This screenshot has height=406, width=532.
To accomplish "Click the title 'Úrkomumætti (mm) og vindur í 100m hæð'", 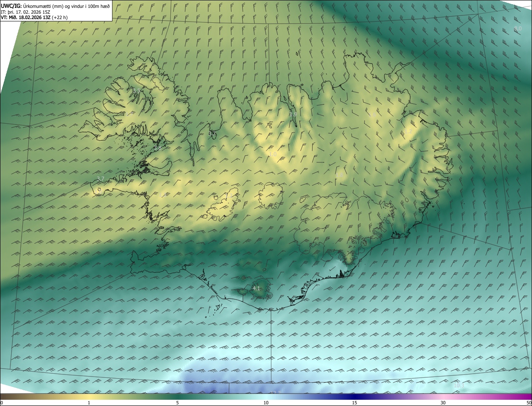I will click(x=67, y=6).
